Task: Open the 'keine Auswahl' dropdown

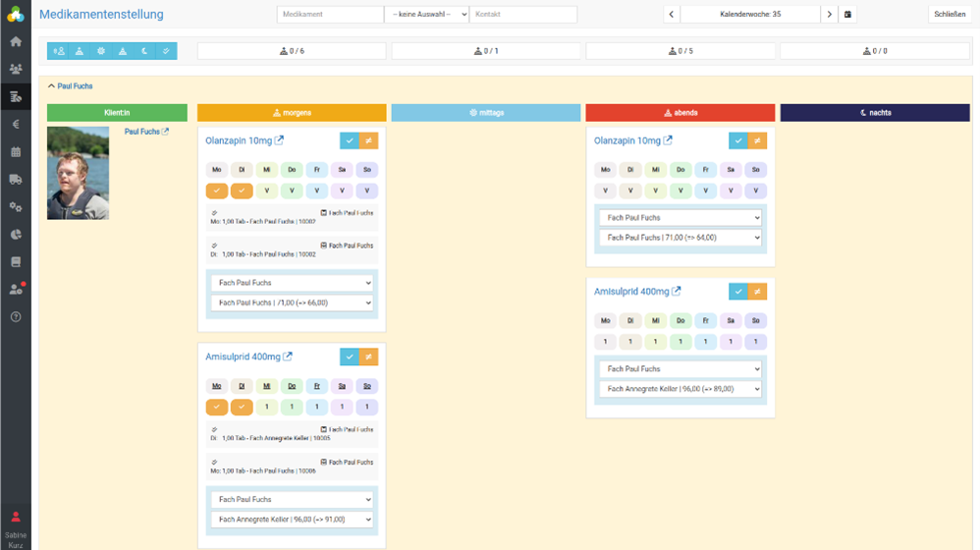Action: pyautogui.click(x=426, y=15)
